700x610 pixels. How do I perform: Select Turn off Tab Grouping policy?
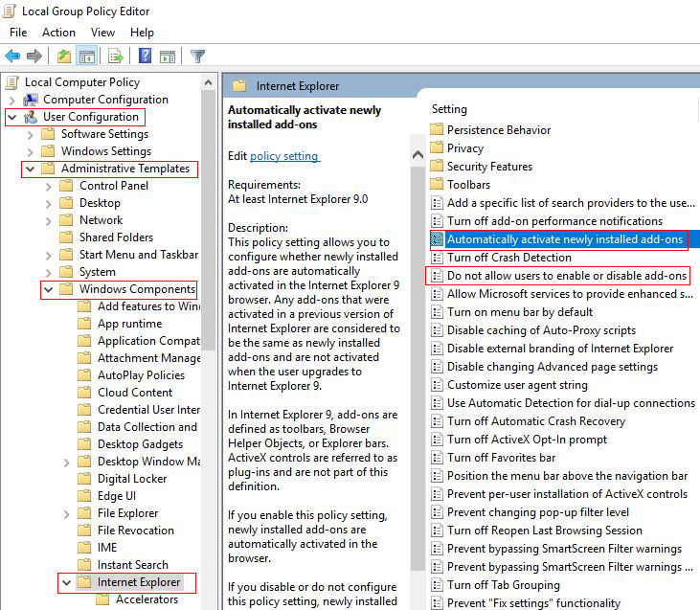(x=503, y=585)
